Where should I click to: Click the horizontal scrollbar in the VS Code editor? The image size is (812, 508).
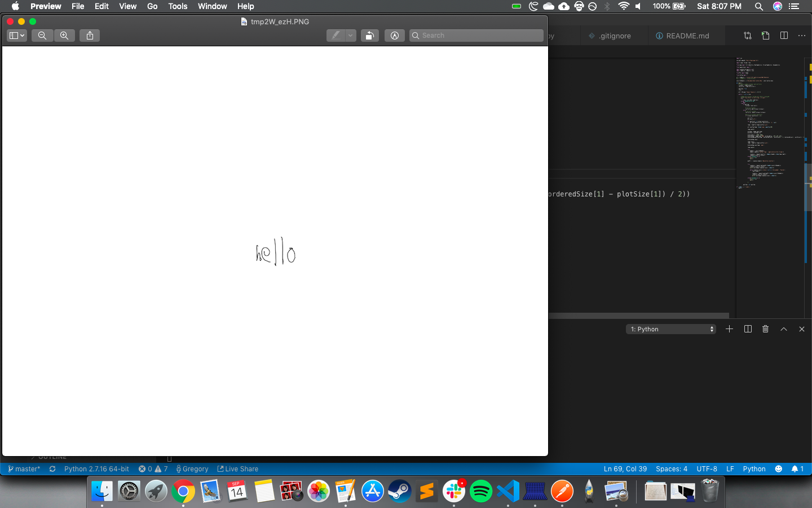tap(638, 316)
